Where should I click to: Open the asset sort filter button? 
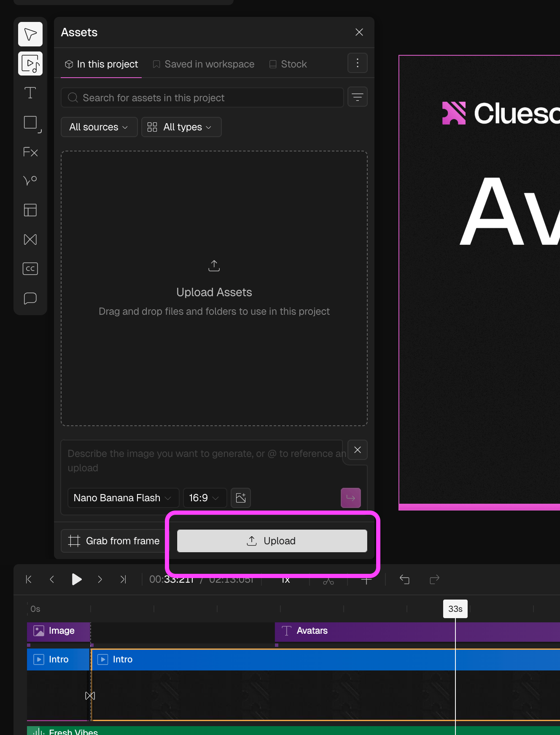(x=358, y=97)
